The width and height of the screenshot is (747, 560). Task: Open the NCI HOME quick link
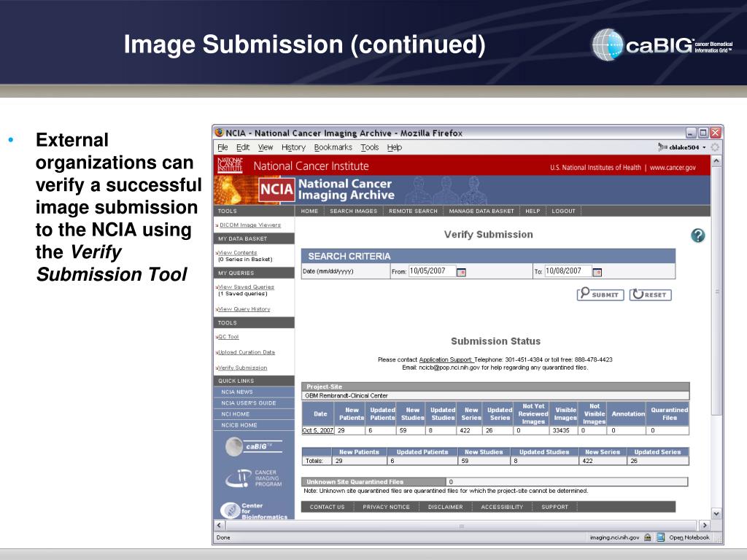(x=254, y=414)
